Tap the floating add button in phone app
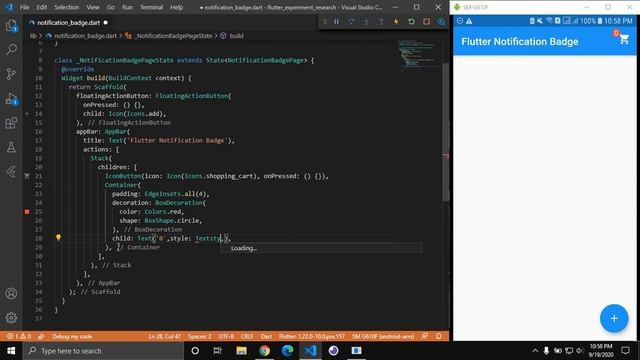Viewport: 640px width, 360px height. tap(614, 318)
